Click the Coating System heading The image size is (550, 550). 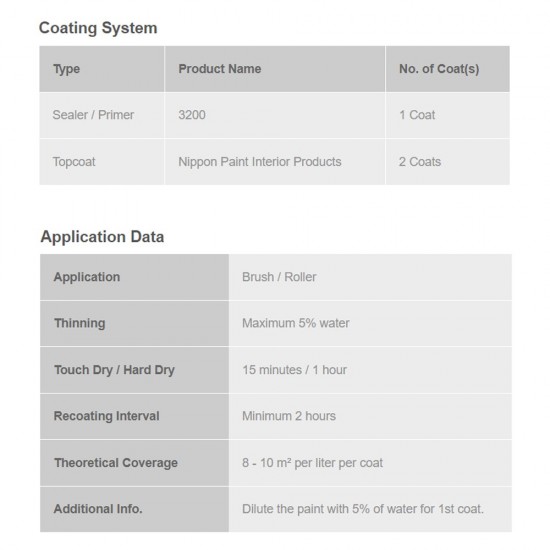[x=98, y=28]
